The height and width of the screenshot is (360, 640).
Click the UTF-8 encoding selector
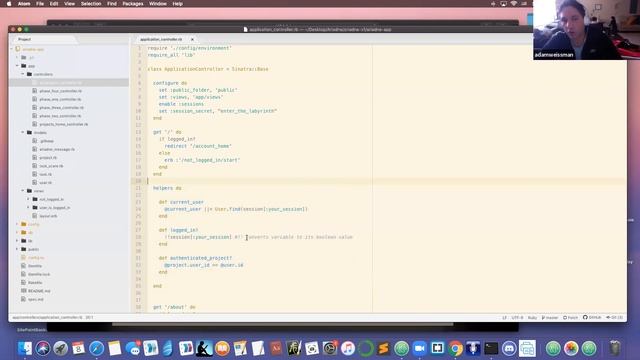click(517, 318)
